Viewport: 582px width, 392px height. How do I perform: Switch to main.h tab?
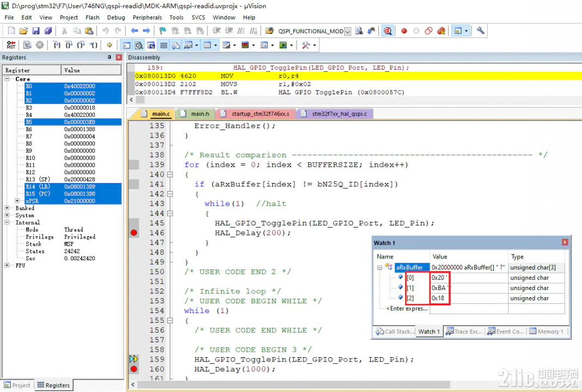pyautogui.click(x=196, y=114)
